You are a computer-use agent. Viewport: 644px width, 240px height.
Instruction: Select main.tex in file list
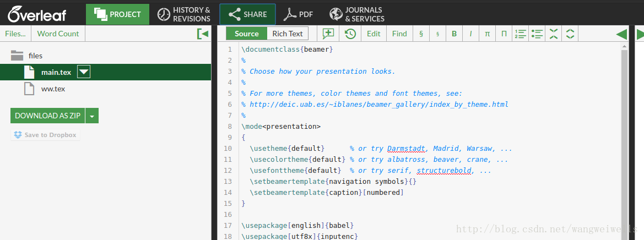[56, 72]
